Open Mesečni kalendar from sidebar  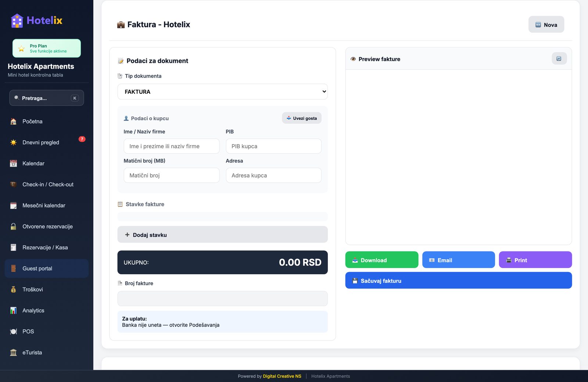pos(47,206)
